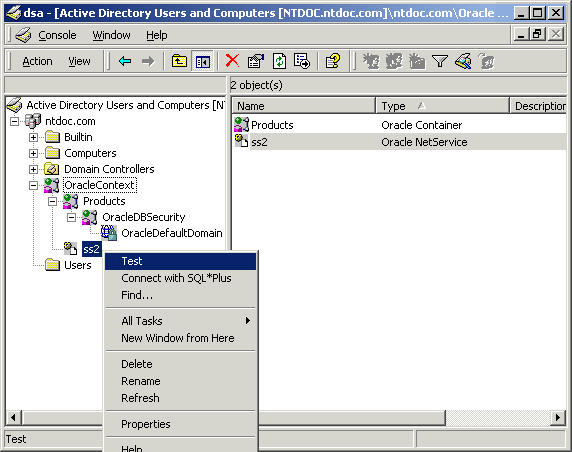Click the red X Delete toolbar icon

[232, 61]
